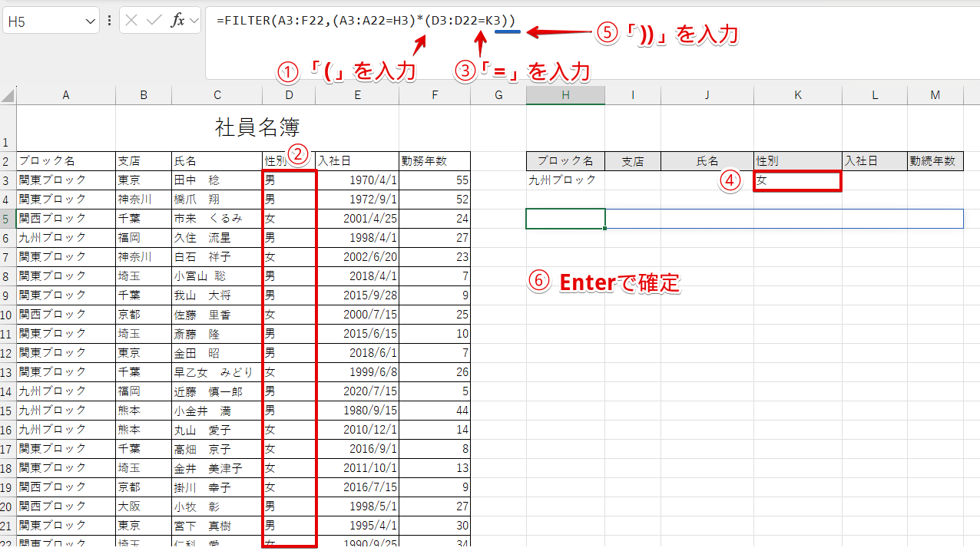Select column L header

pos(875,95)
